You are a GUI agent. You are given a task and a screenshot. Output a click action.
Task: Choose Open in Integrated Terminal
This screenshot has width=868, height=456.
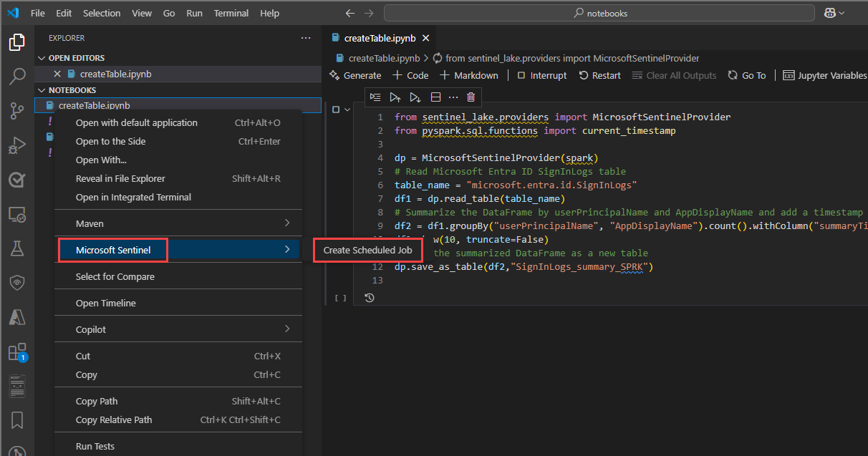click(178, 197)
